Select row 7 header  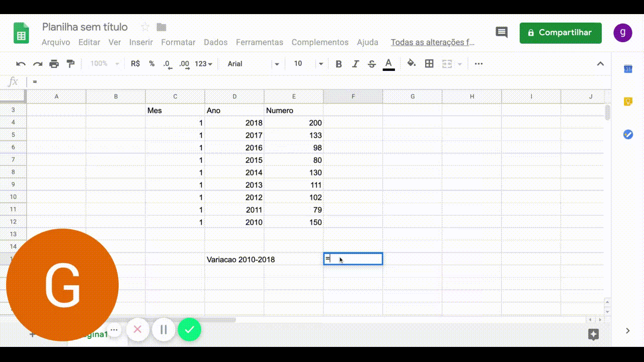pos(13,160)
